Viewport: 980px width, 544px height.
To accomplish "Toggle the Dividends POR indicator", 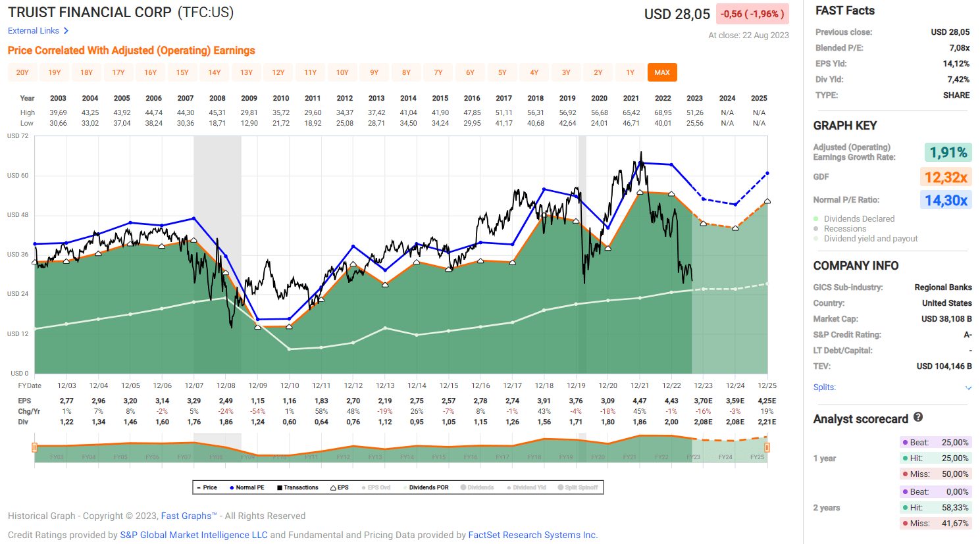I will 428,487.
